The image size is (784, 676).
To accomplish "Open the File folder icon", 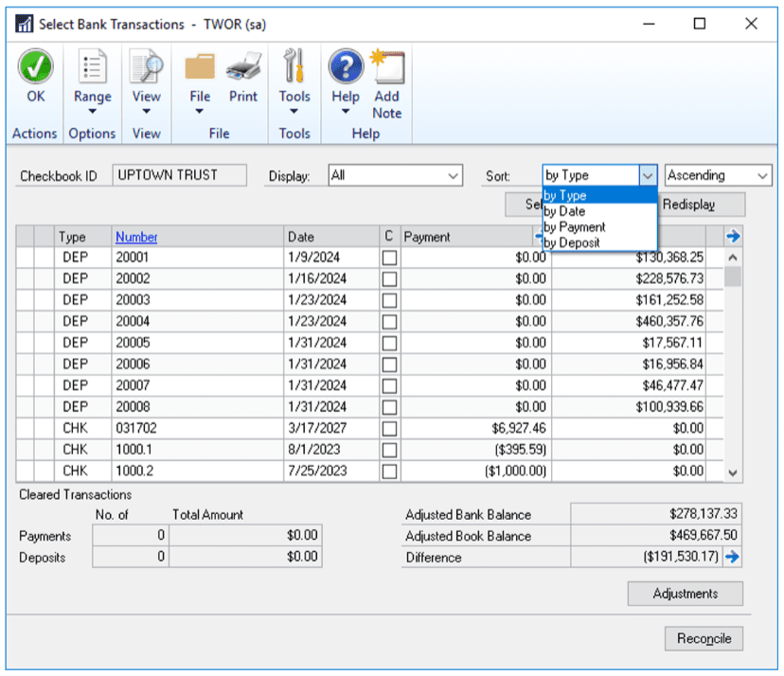I will (x=200, y=68).
